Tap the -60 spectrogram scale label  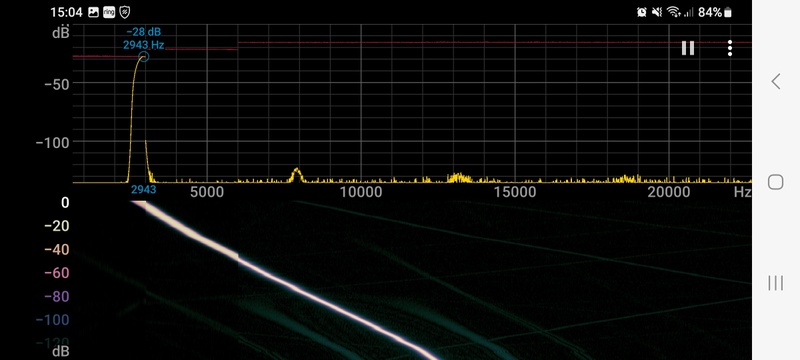57,273
